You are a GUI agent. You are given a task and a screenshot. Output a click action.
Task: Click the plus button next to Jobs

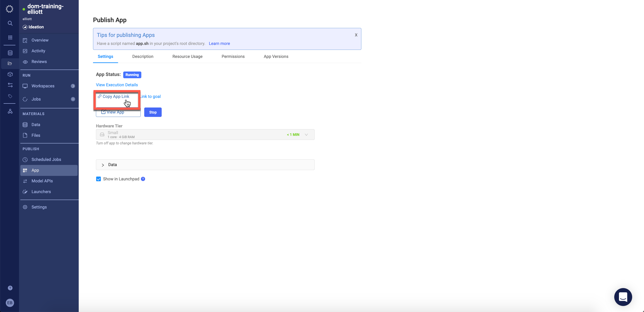click(x=73, y=99)
